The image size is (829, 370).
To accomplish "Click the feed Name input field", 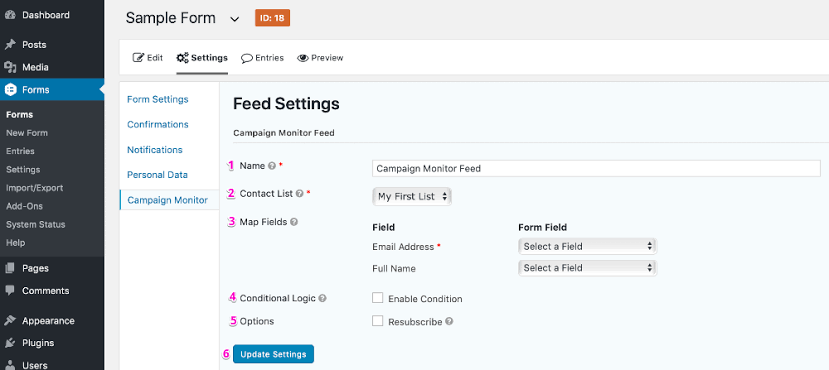I will pos(596,169).
